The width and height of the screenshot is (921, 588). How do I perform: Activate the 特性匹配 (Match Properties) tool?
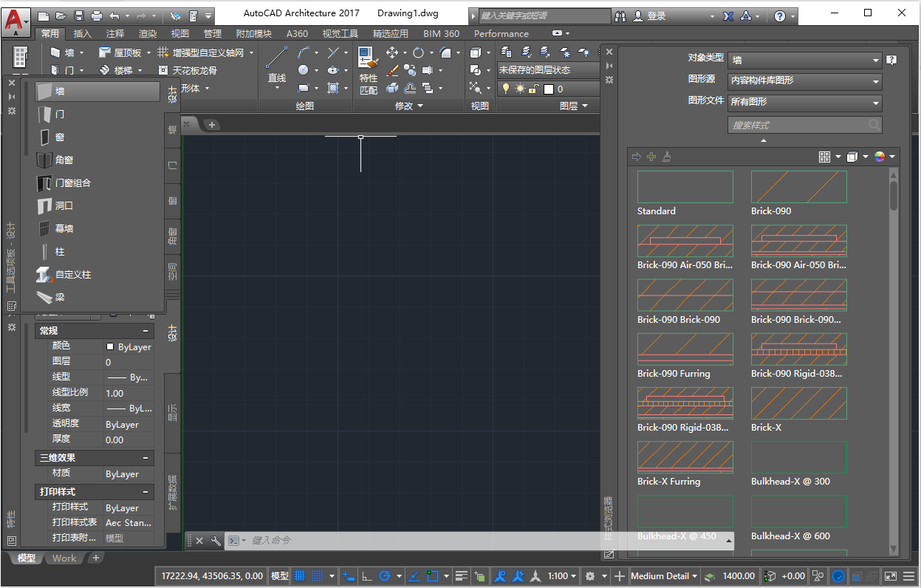point(367,61)
